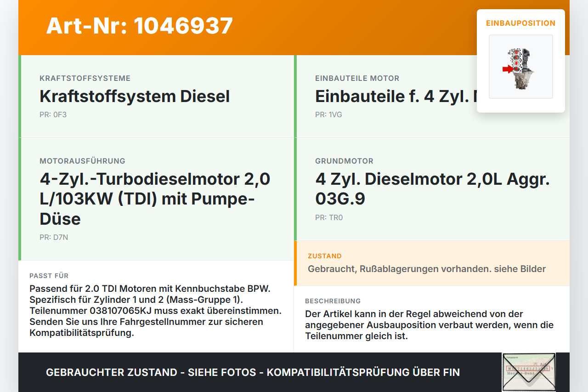Image resolution: width=588 pixels, height=392 pixels.
Task: Click the vehicle registration document thumbnail
Action: (529, 372)
